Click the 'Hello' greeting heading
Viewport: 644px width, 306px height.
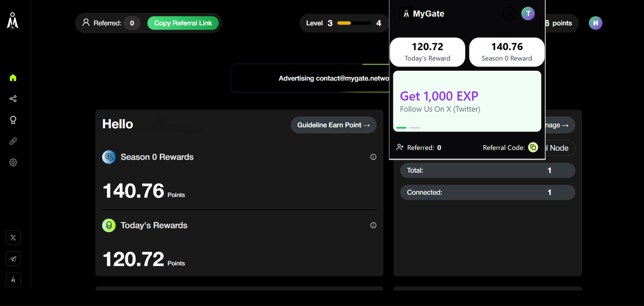118,124
